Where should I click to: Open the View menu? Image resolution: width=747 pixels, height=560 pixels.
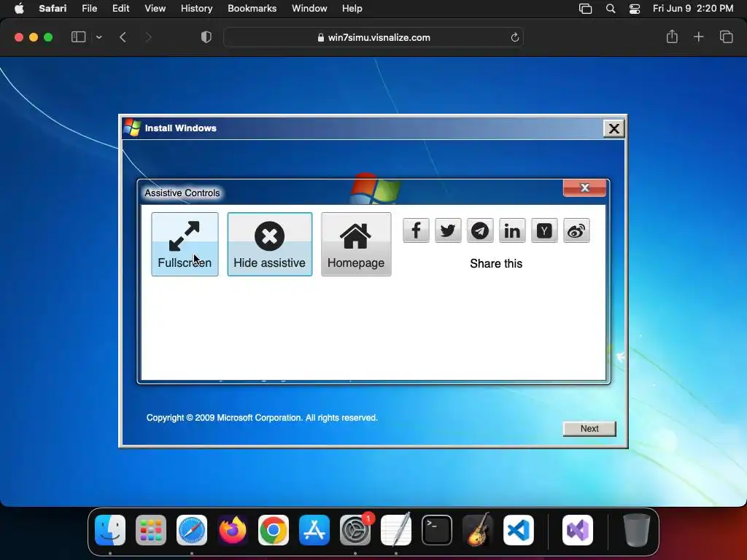click(155, 9)
